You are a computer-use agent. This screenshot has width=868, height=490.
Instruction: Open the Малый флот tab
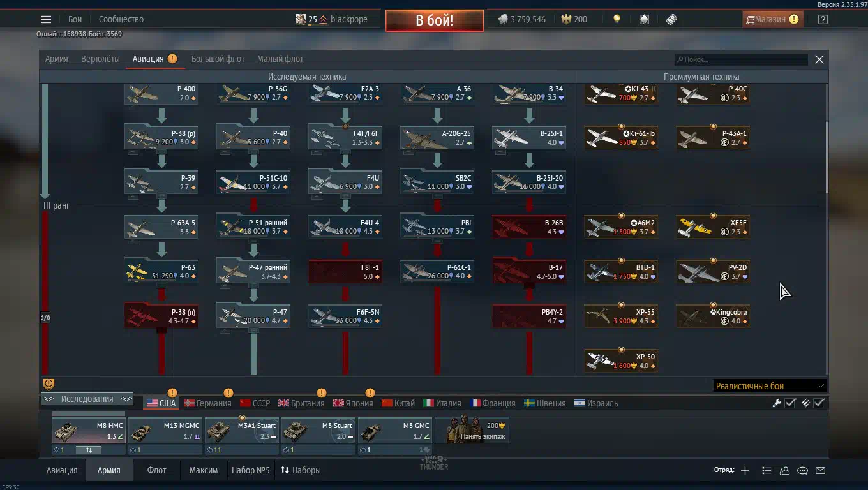pos(280,59)
